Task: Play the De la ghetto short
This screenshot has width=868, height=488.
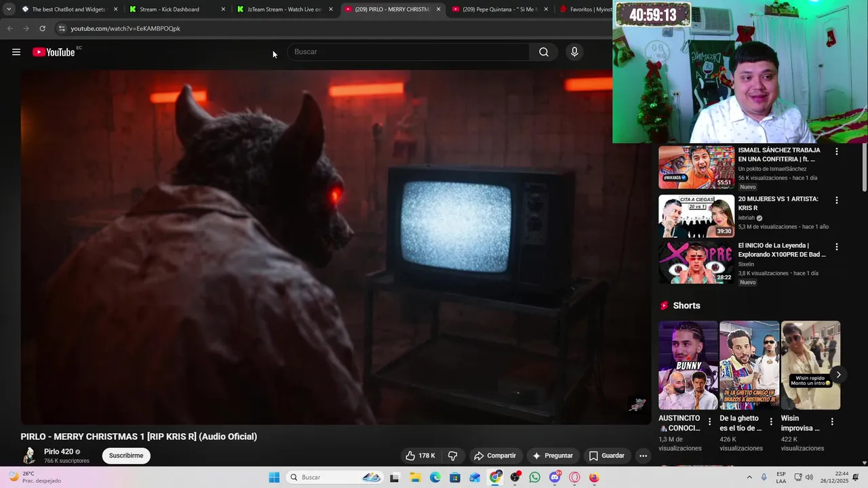Action: point(749,365)
